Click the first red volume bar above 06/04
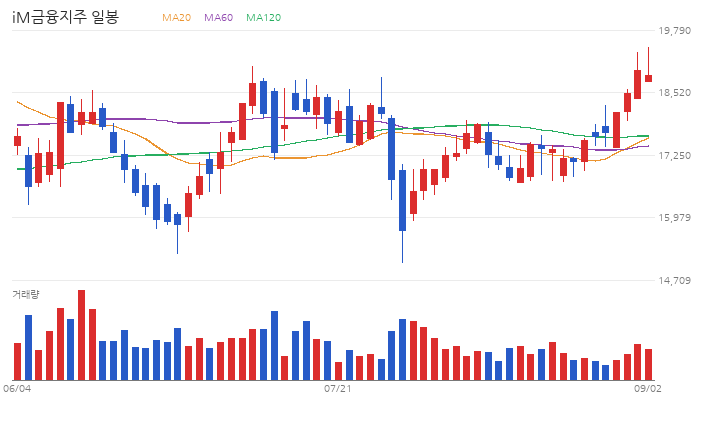This screenshot has height=440, width=720. (17, 361)
